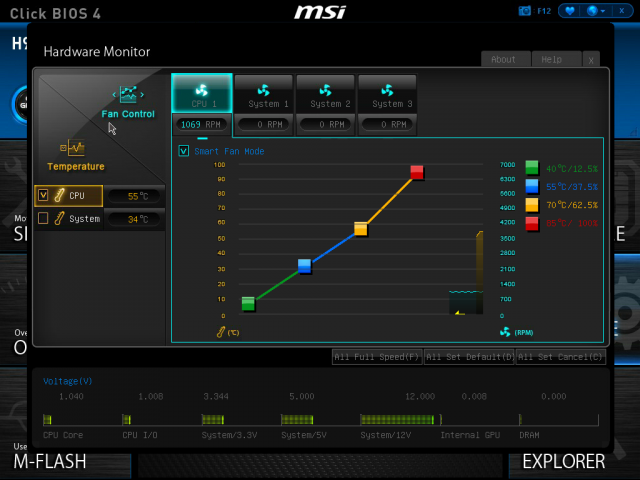The height and width of the screenshot is (480, 640).
Task: Click the System thermometer icon
Action: click(59, 218)
